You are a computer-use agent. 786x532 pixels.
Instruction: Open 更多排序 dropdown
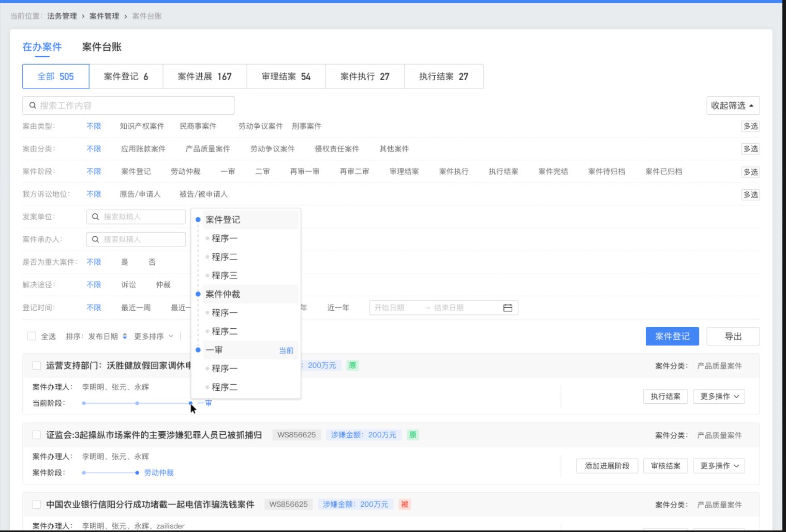(x=154, y=337)
